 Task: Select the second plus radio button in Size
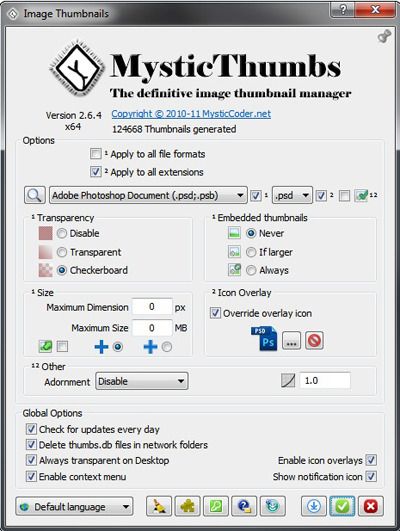167,347
